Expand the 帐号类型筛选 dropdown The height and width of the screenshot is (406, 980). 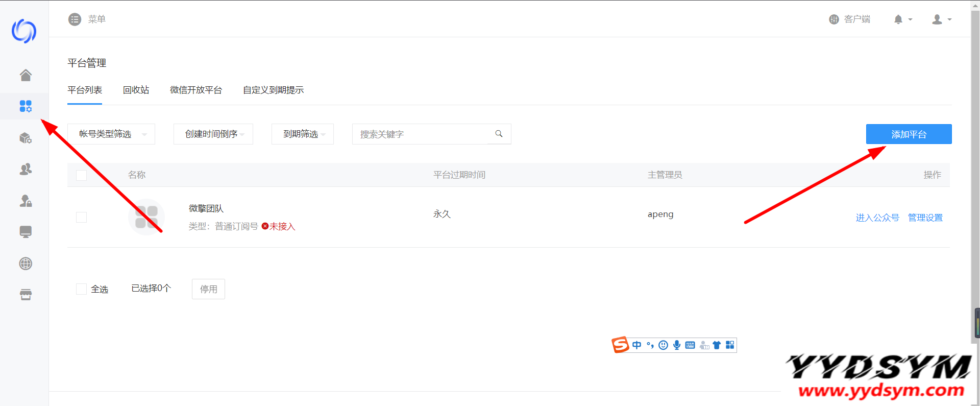111,134
